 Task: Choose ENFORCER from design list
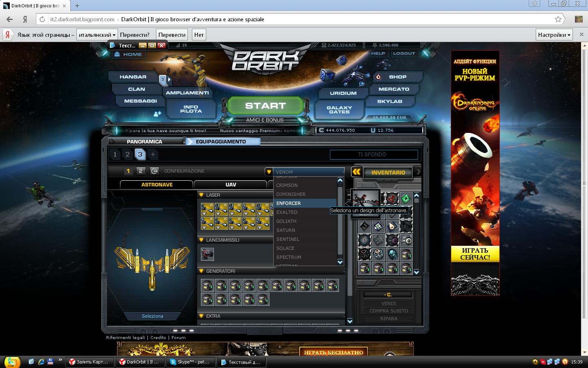pyautogui.click(x=305, y=203)
